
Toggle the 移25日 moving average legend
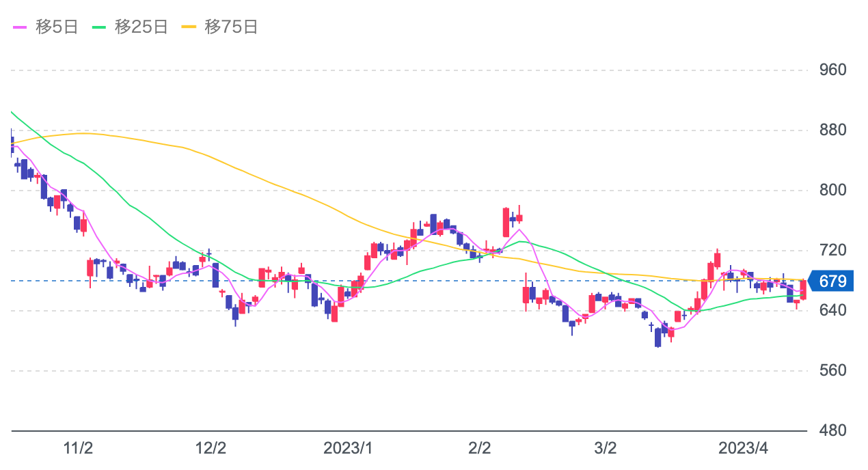click(x=130, y=27)
